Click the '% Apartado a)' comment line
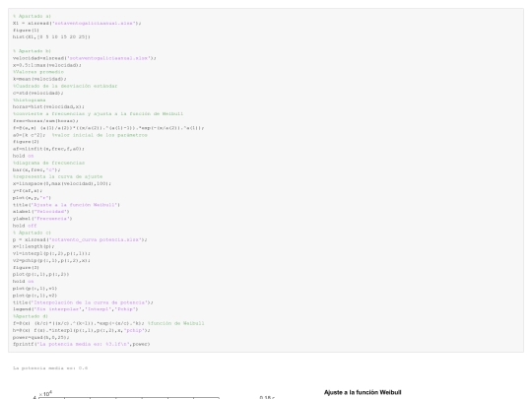The image size is (532, 399). coord(32,16)
